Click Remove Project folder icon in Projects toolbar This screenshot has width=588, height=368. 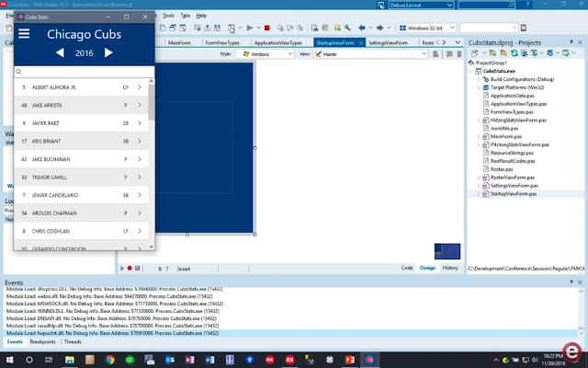(503, 53)
